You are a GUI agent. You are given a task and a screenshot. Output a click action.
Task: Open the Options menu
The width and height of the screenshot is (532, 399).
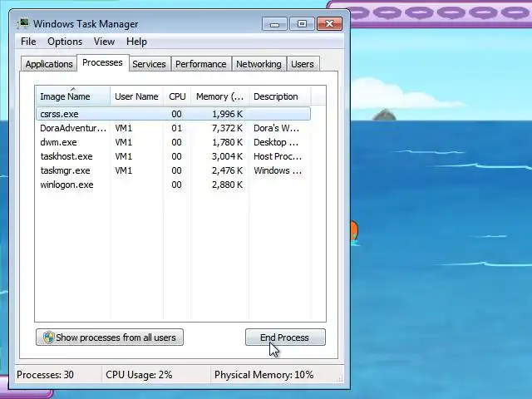(65, 42)
